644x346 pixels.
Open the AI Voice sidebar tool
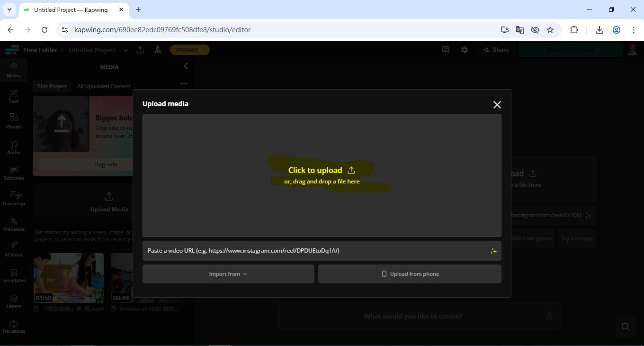click(14, 249)
